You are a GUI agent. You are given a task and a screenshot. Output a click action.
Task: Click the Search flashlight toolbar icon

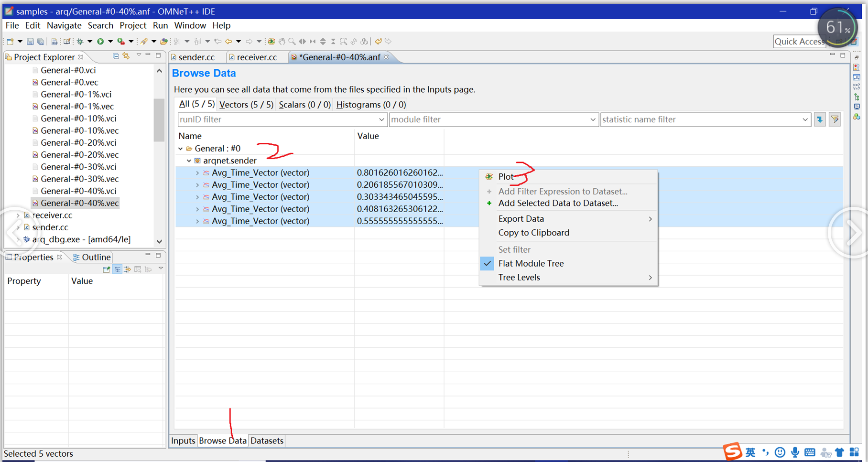pyautogui.click(x=144, y=42)
